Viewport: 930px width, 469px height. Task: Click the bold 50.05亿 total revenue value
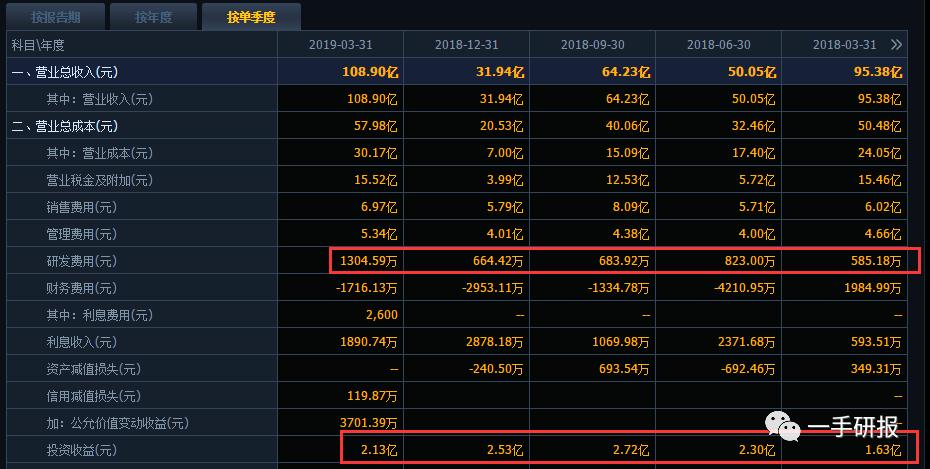752,72
